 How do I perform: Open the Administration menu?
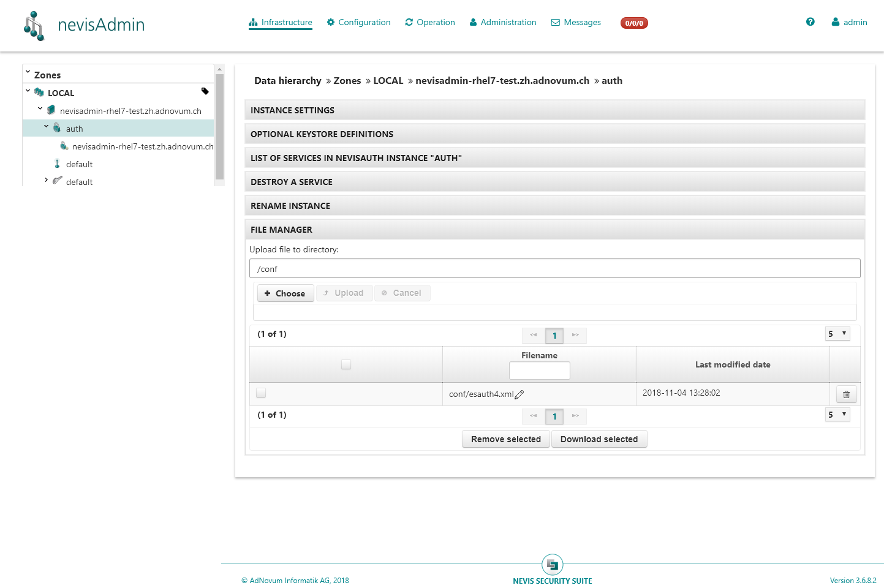(503, 23)
